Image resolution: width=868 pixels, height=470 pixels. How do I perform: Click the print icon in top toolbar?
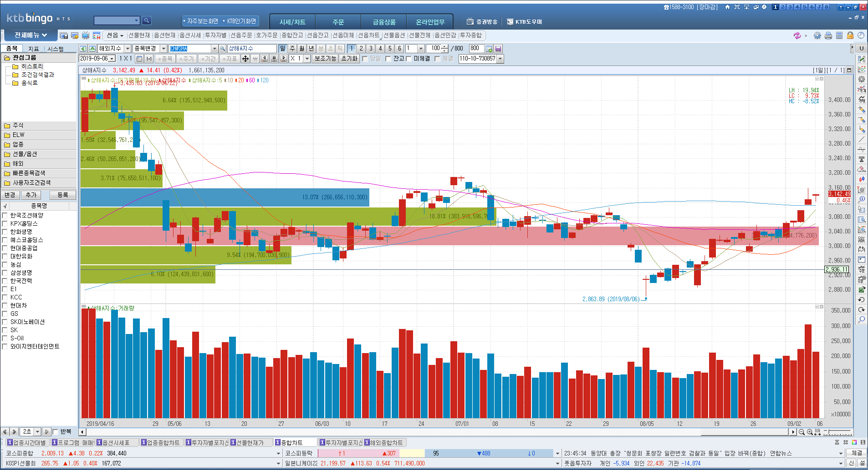(x=828, y=35)
